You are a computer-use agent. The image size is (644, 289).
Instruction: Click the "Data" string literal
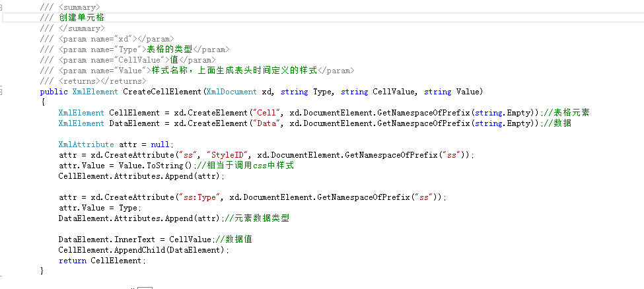point(266,123)
